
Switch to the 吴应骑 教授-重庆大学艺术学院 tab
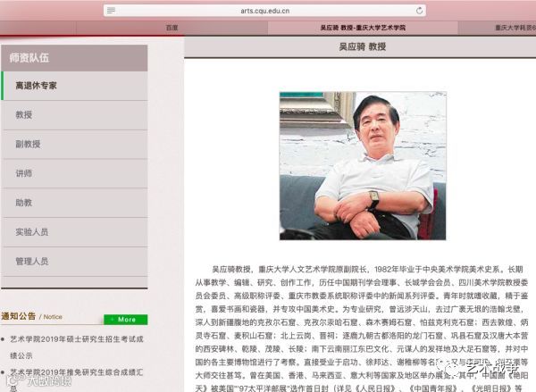(363, 28)
